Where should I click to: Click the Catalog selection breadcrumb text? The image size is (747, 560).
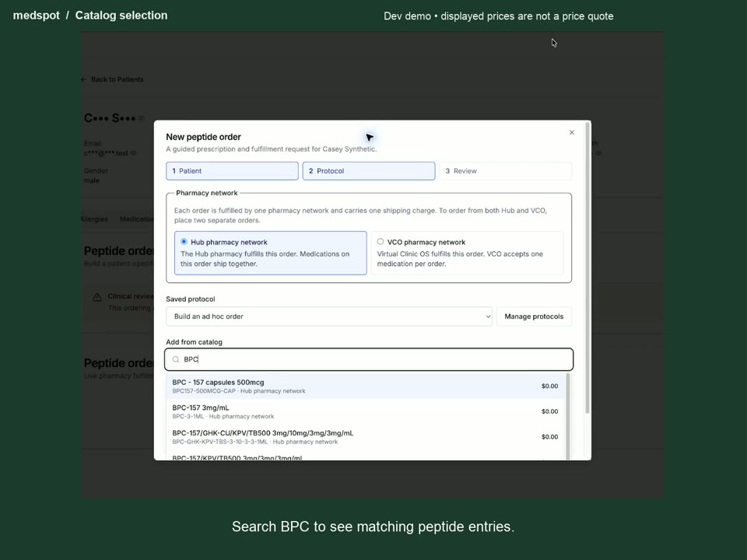121,16
